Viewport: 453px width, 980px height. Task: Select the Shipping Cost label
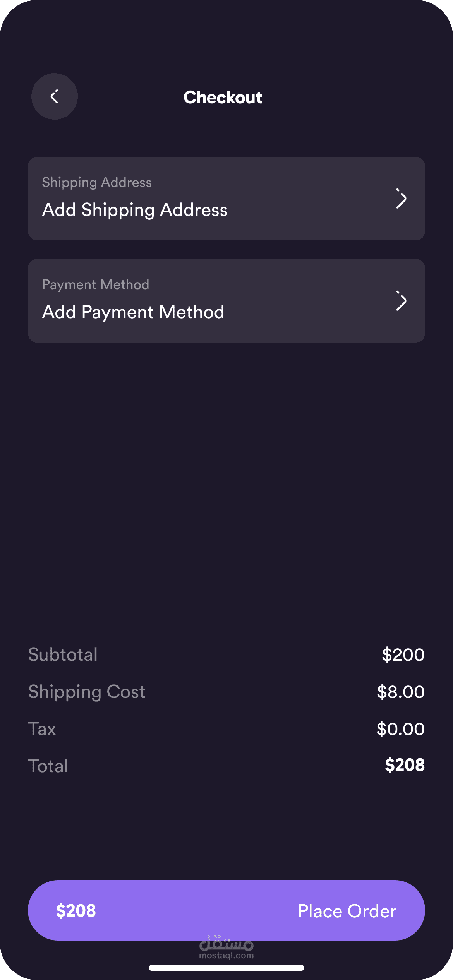click(x=87, y=692)
